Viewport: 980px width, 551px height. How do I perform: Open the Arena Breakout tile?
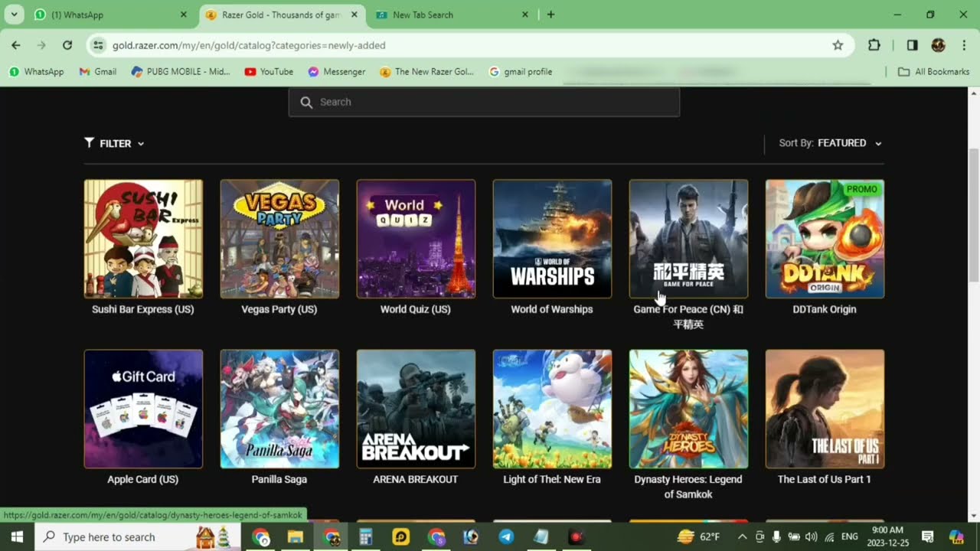point(416,409)
